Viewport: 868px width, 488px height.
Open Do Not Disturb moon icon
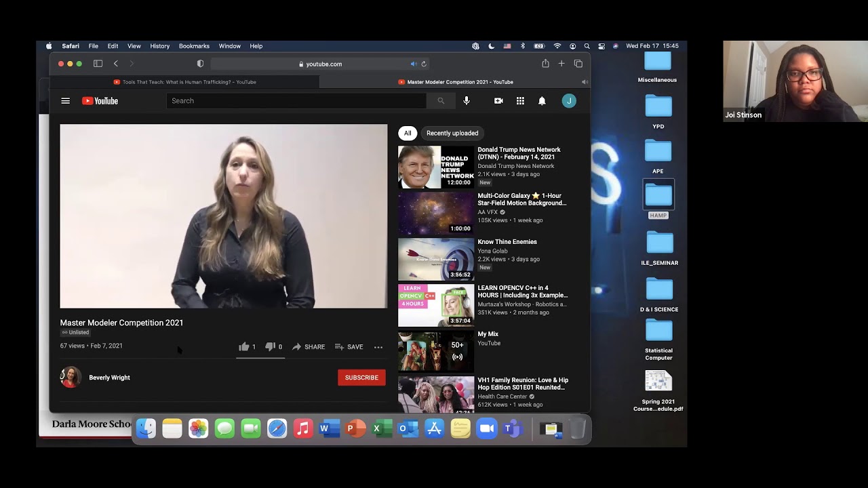[x=492, y=46]
